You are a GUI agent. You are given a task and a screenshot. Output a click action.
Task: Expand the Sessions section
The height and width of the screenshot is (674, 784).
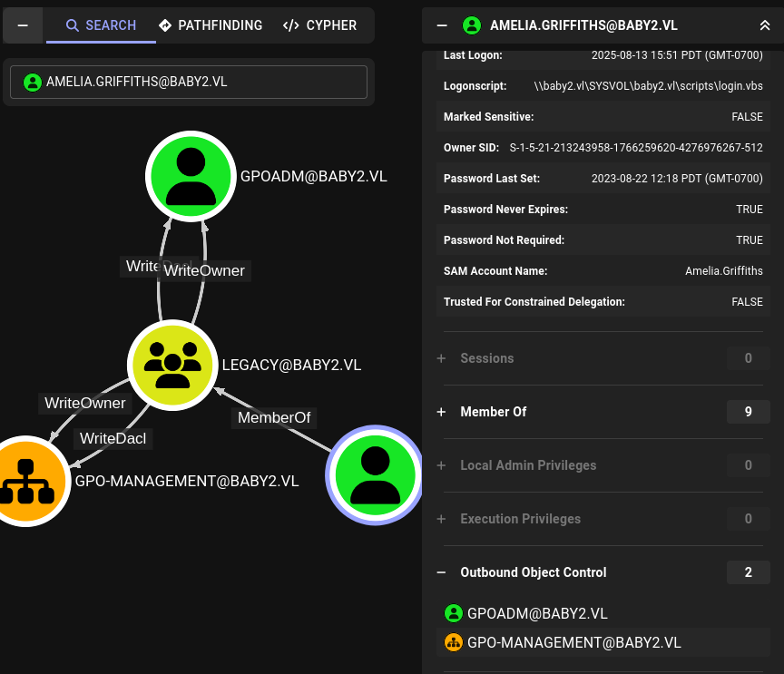[442, 358]
